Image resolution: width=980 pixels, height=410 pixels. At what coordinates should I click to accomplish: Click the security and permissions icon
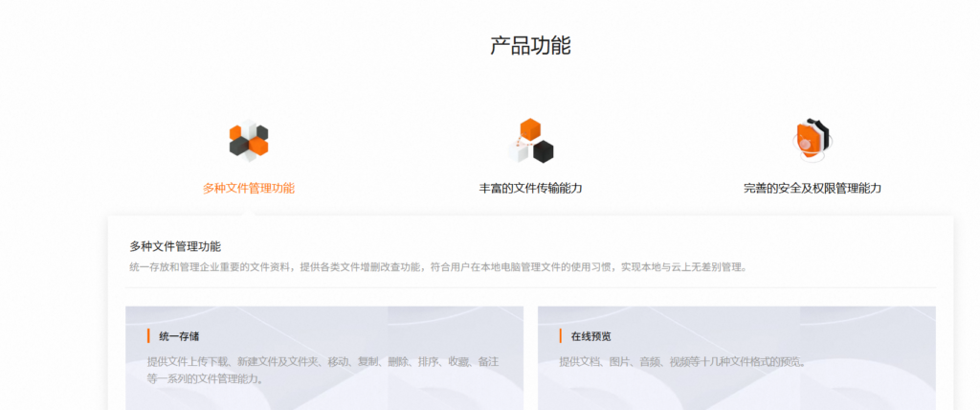point(813,141)
